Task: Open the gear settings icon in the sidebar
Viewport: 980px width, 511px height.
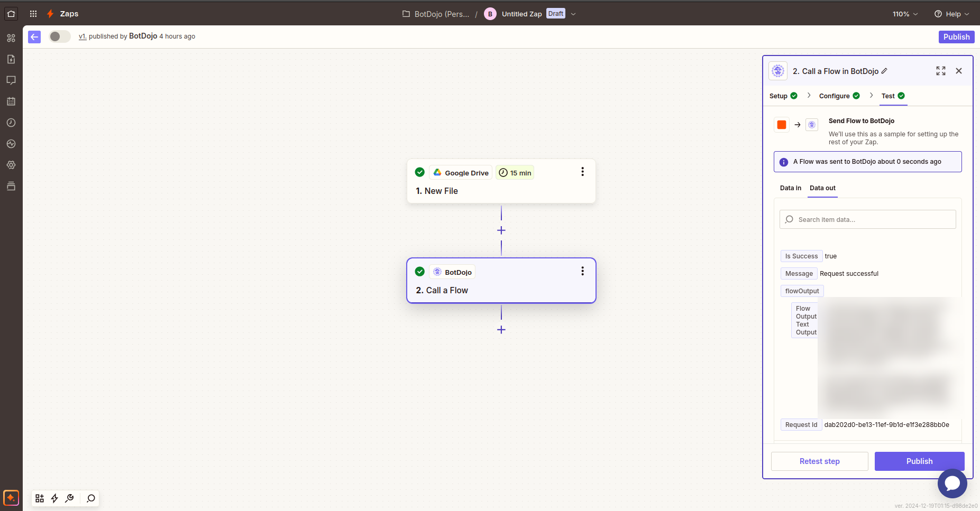Action: coord(11,165)
